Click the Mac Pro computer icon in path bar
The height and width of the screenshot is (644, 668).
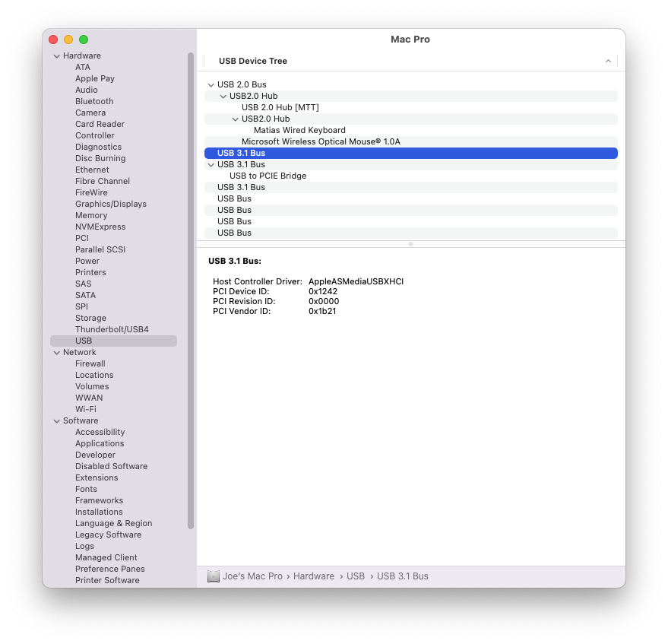coord(213,576)
